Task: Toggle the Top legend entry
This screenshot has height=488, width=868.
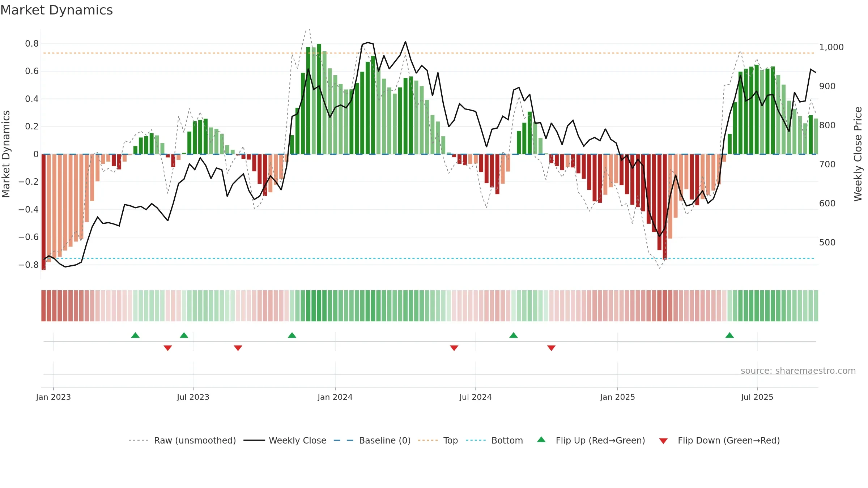Action: click(438, 440)
